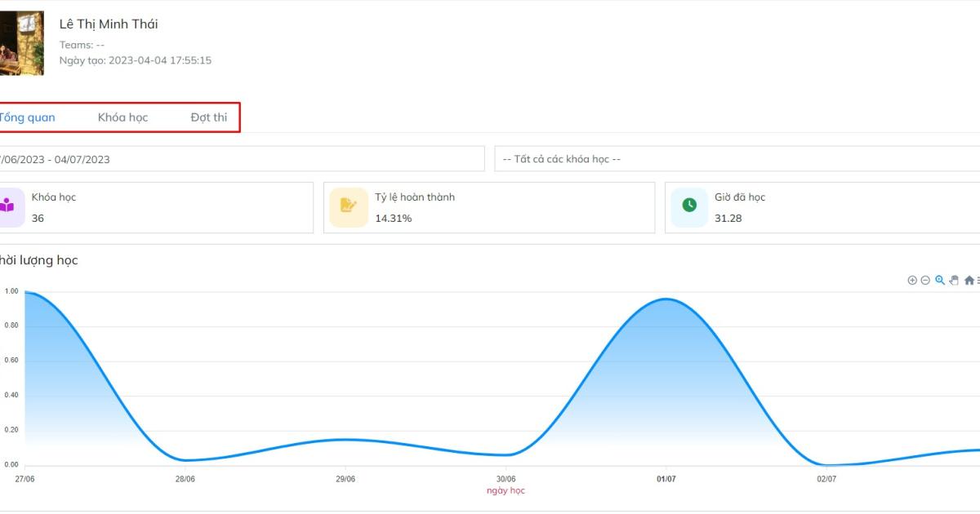Click the 01/07 peak on the chart
This screenshot has height=514, width=980.
pyautogui.click(x=666, y=299)
